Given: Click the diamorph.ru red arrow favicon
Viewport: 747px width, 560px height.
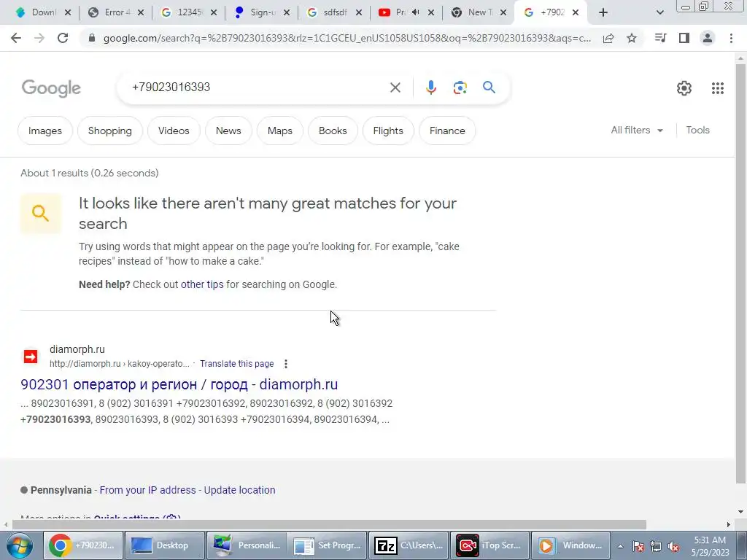Looking at the screenshot, I should pyautogui.click(x=31, y=357).
